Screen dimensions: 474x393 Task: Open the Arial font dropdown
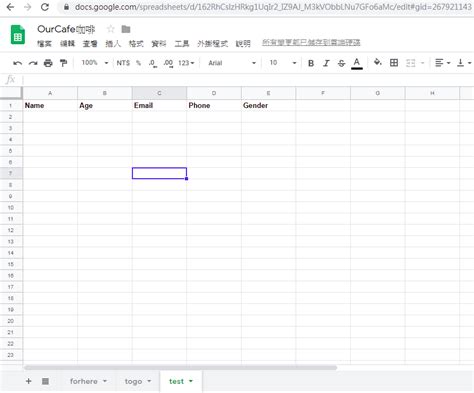coord(232,63)
